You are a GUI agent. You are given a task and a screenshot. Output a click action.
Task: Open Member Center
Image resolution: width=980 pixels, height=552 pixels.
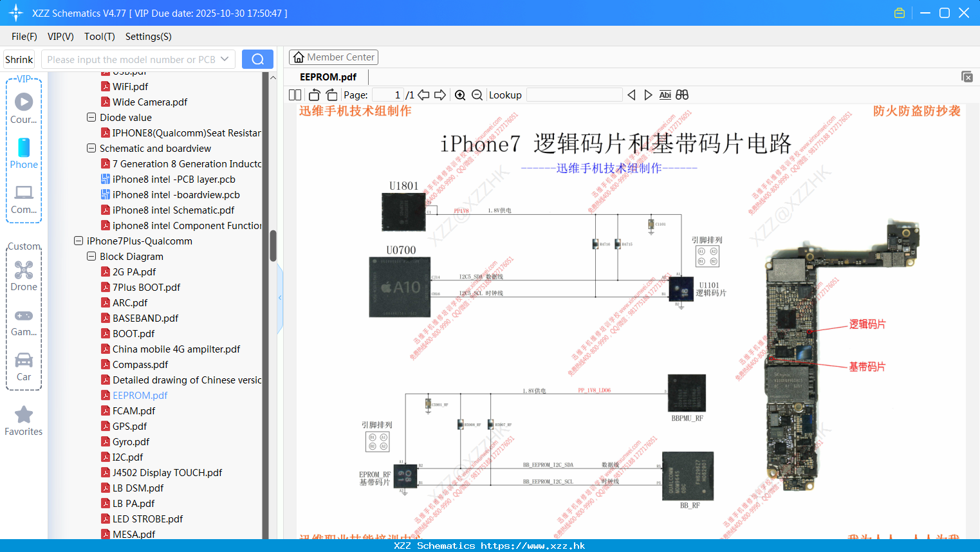click(333, 57)
